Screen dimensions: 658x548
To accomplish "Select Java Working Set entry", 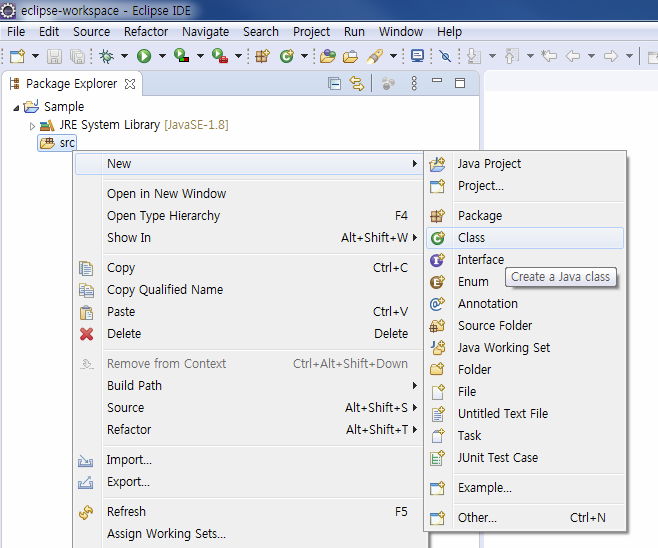I will pos(525,348).
